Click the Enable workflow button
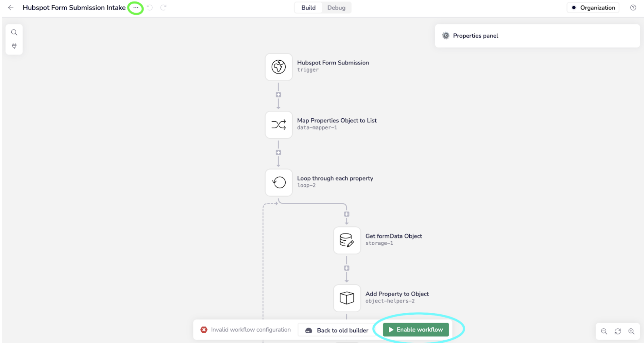Image resolution: width=644 pixels, height=343 pixels. 416,330
